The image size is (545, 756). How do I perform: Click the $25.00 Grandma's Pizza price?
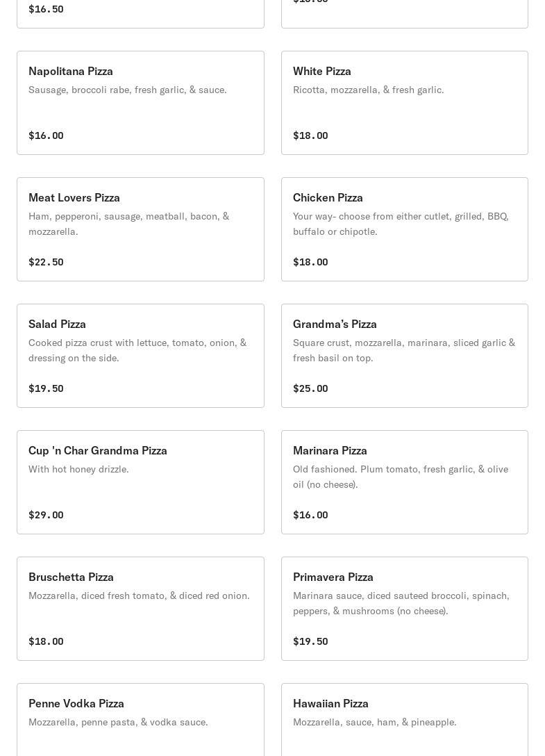(310, 388)
